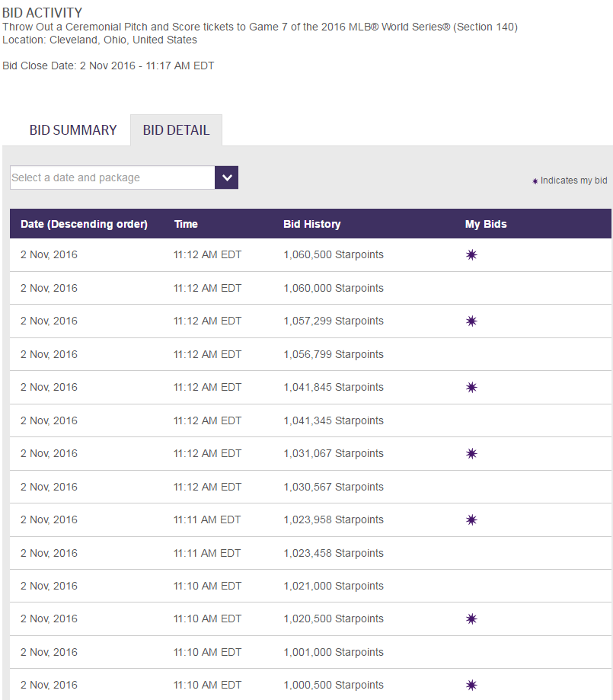
Task: Open the date and package dropdown arrow
Action: tap(227, 177)
